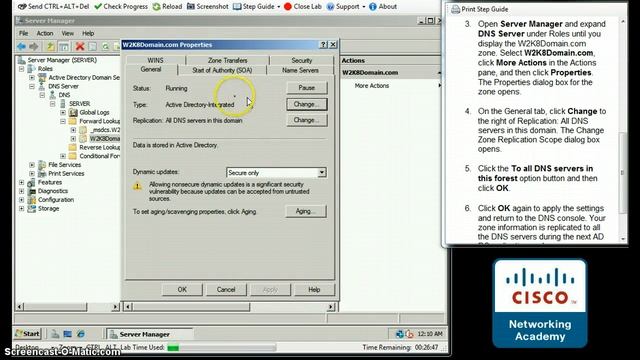
Task: Click the yellow warning icon by dynamic updates
Action: [137, 186]
